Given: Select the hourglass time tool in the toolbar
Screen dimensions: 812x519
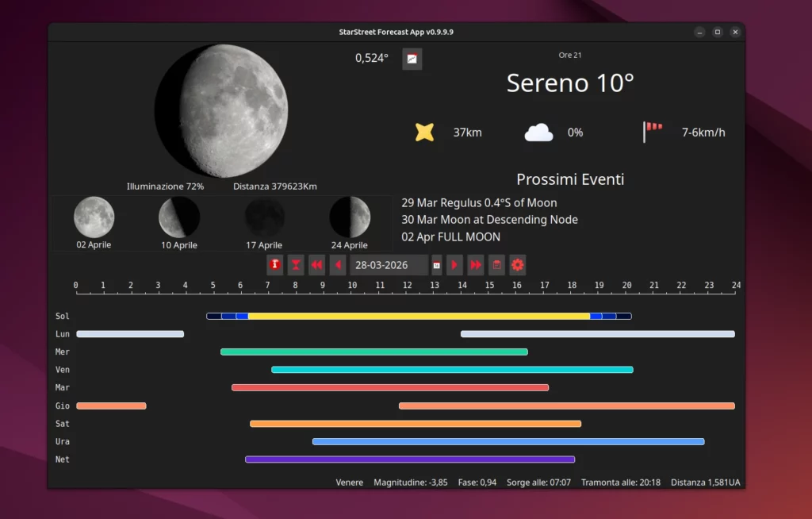Looking at the screenshot, I should point(295,264).
